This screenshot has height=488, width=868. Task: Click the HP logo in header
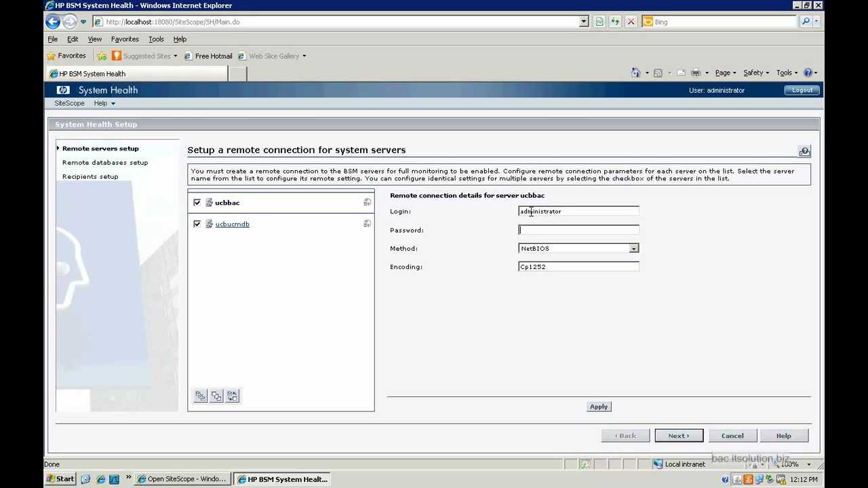pyautogui.click(x=63, y=90)
